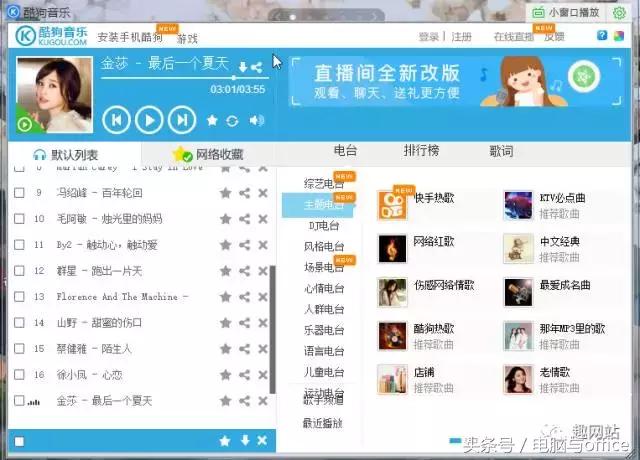Toggle select-all checkbox in bottom blue bar
The image size is (640, 460).
(19, 441)
